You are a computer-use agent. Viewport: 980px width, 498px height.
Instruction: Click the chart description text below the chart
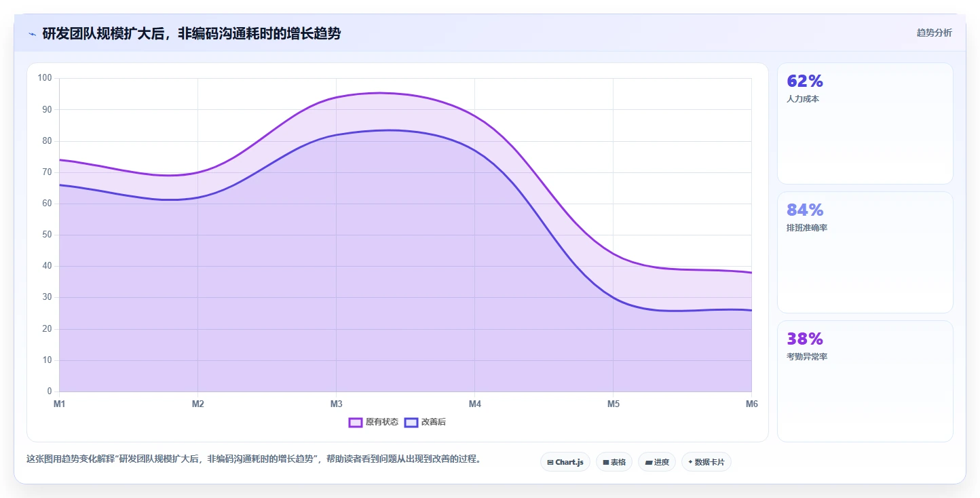point(254,459)
